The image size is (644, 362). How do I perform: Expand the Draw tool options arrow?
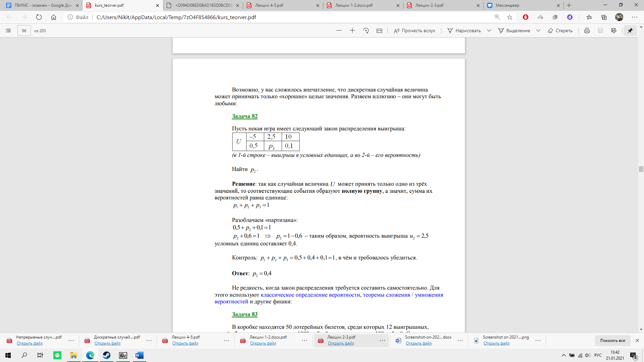489,31
